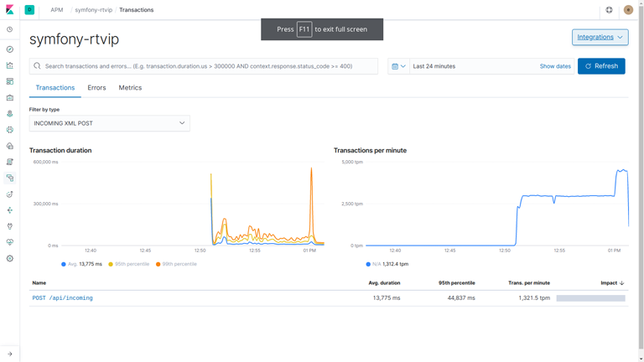Viewport: 644px width, 362px height.
Task: Open the user avatar menu
Action: pos(628,10)
